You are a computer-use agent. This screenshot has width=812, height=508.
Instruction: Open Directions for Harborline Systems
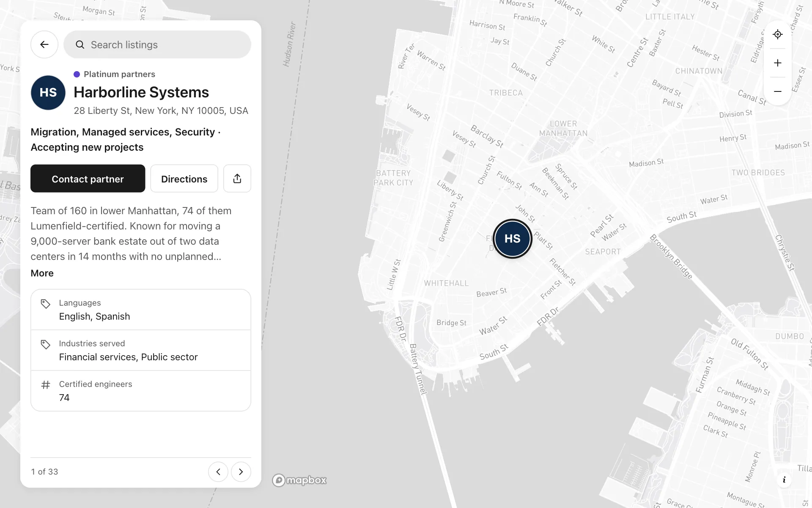(x=184, y=179)
